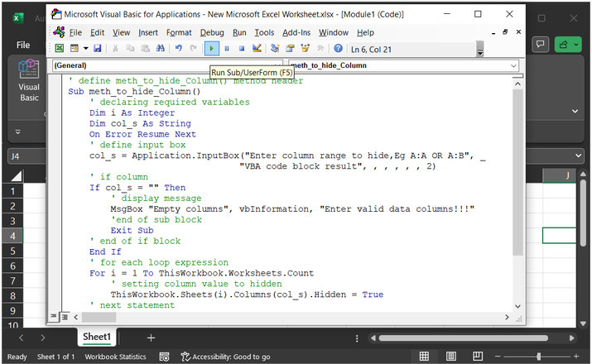Switch to Normal view icon
Image resolution: width=592 pixels, height=364 pixels.
pos(424,356)
